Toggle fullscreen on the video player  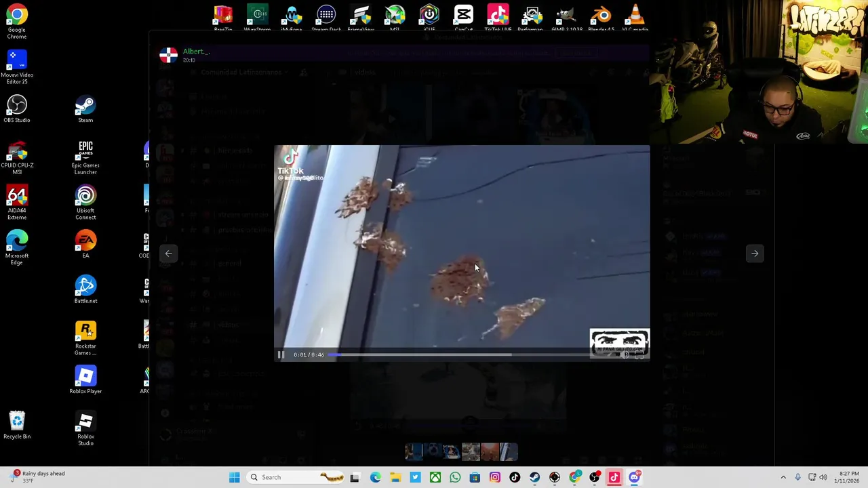click(x=639, y=354)
